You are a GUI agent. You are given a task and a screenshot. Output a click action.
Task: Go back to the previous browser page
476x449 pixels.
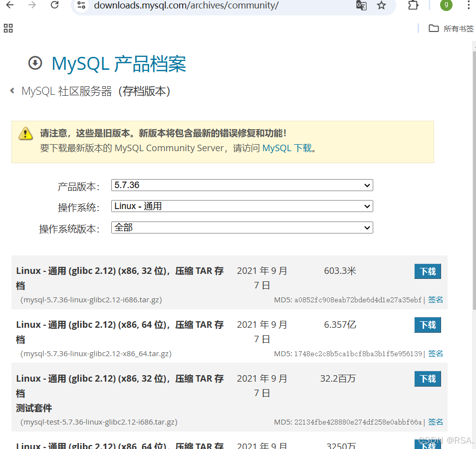(10, 5)
